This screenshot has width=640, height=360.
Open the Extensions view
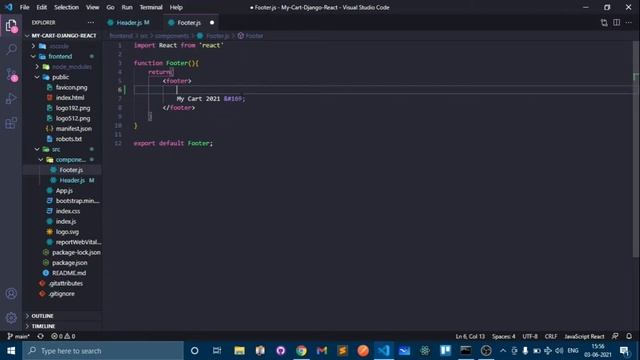11,122
